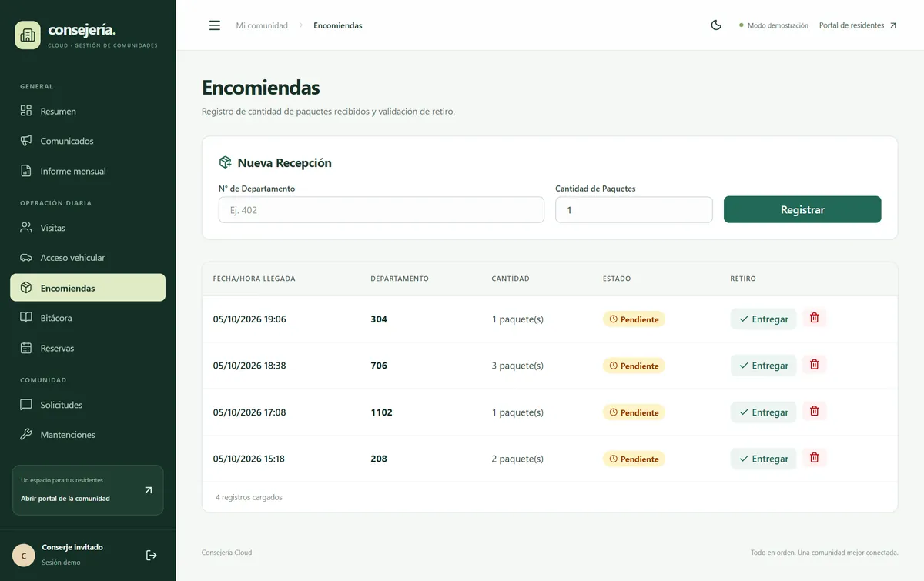Click date 05/10/2026 18:38
The width and height of the screenshot is (924, 581).
[x=249, y=366]
